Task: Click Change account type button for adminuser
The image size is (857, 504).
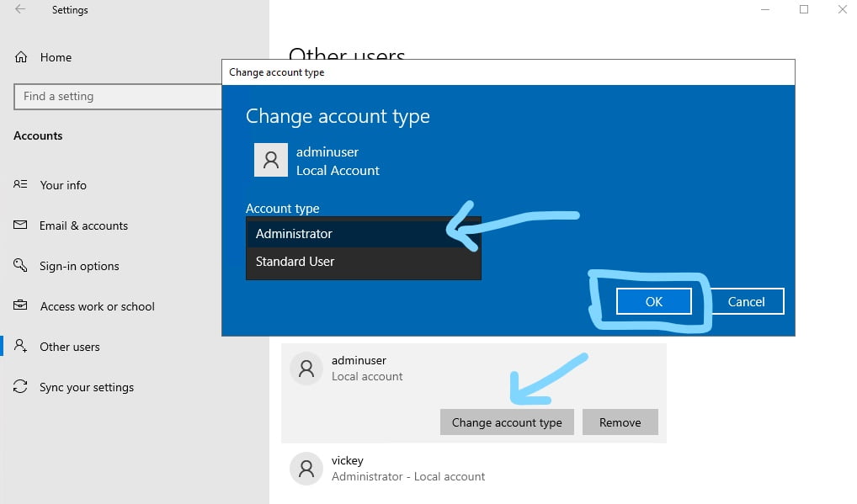Action: pos(507,422)
